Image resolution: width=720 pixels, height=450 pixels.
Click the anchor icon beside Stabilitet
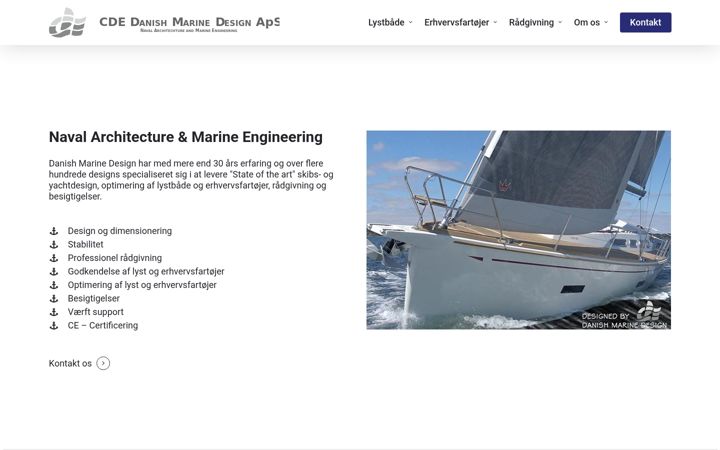point(54,245)
